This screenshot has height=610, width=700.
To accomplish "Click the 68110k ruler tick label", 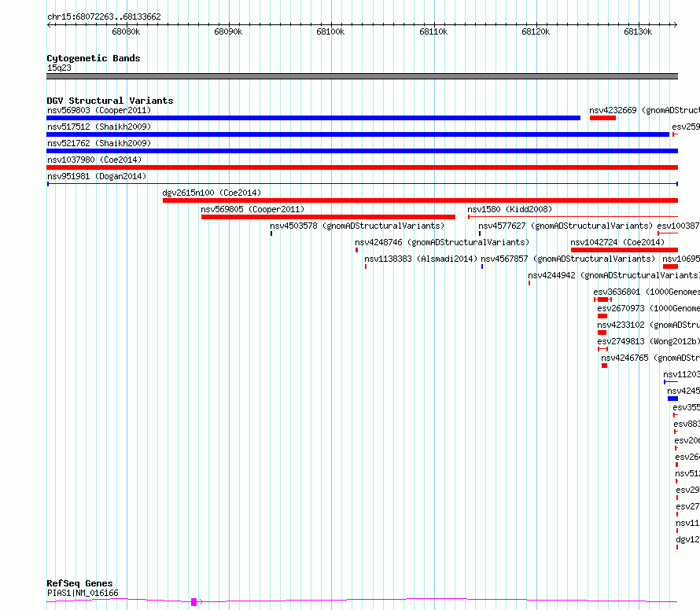I will click(433, 31).
